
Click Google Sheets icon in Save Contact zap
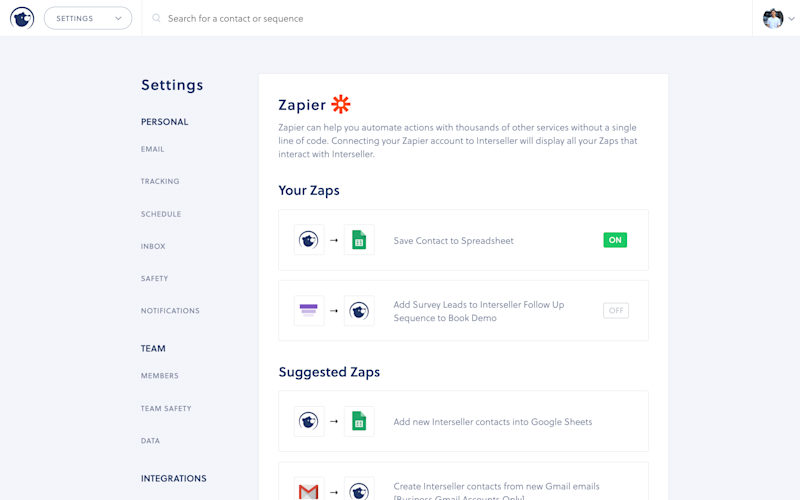(x=359, y=240)
